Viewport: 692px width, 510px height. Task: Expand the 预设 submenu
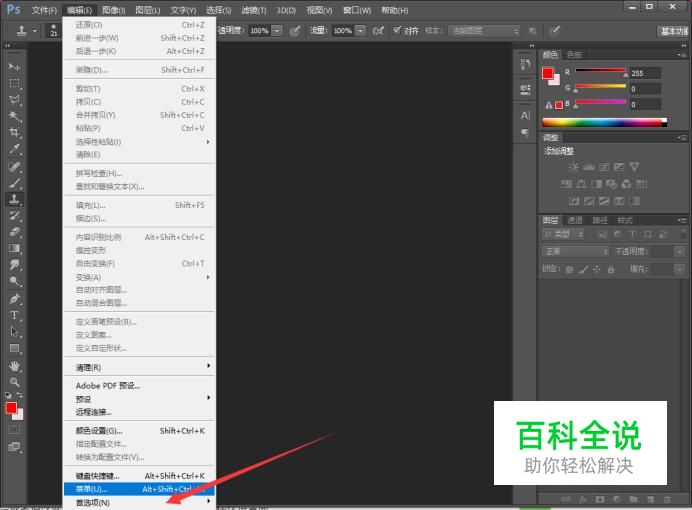point(139,399)
